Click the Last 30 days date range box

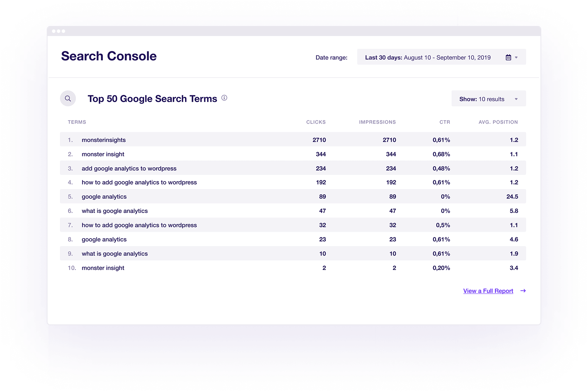point(428,57)
